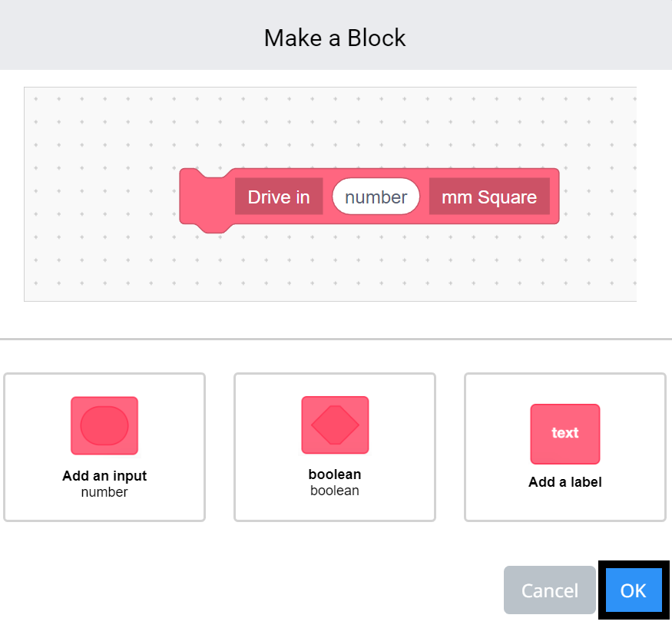Click the diamond icon in the boolean card
Image resolution: width=672 pixels, height=638 pixels.
335,425
